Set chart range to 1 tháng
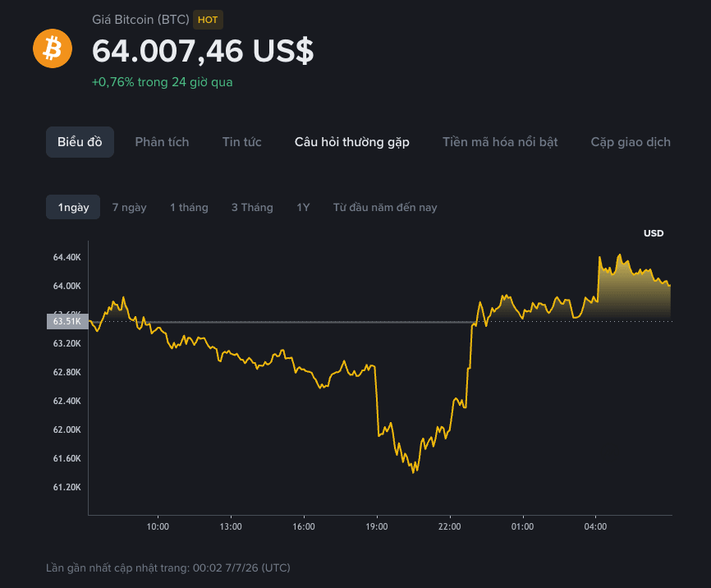This screenshot has height=588, width=711. [189, 207]
